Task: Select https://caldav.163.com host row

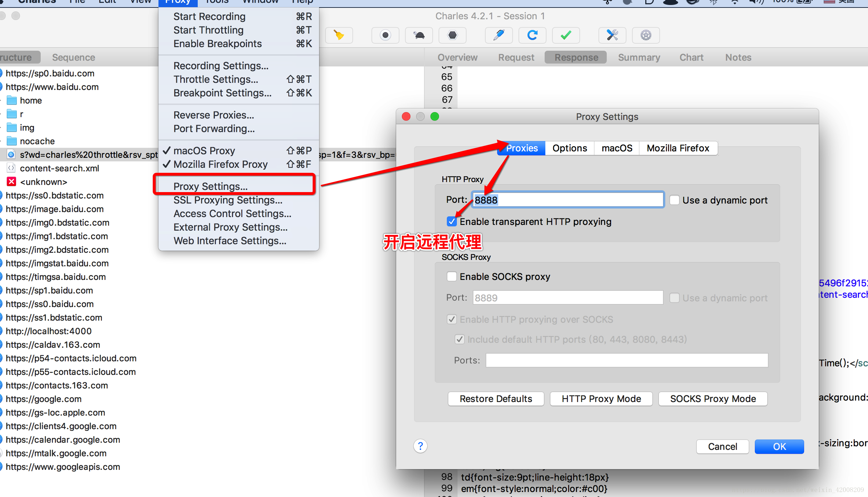Action: pos(53,345)
